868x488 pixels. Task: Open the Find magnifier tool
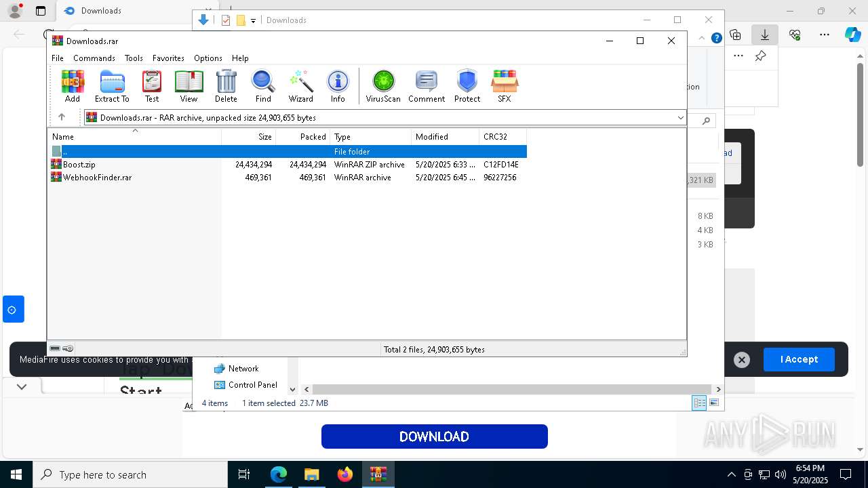pos(263,86)
